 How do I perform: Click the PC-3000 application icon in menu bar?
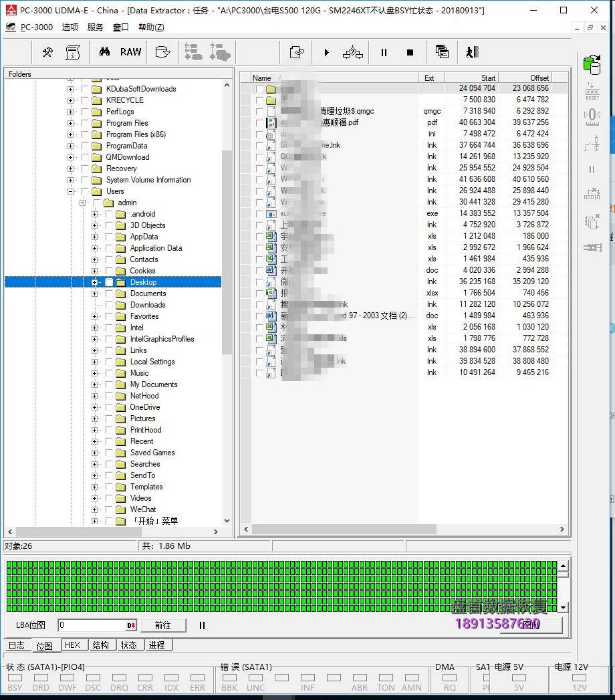pyautogui.click(x=11, y=27)
